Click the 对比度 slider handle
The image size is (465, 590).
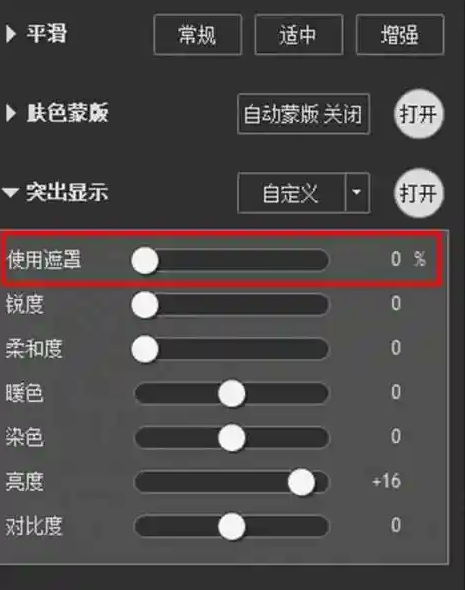click(x=232, y=526)
